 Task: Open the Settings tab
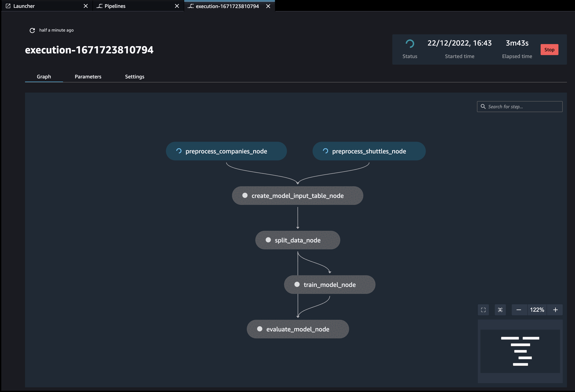(134, 77)
